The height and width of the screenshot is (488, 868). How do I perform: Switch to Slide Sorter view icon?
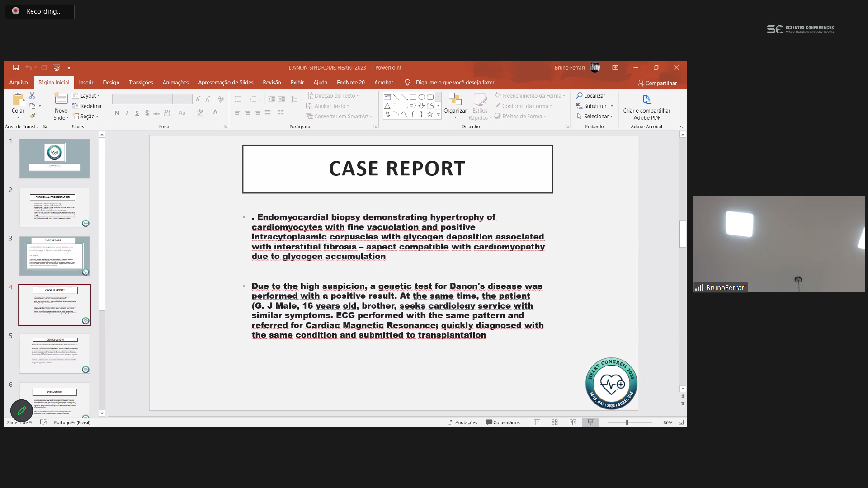point(555,422)
